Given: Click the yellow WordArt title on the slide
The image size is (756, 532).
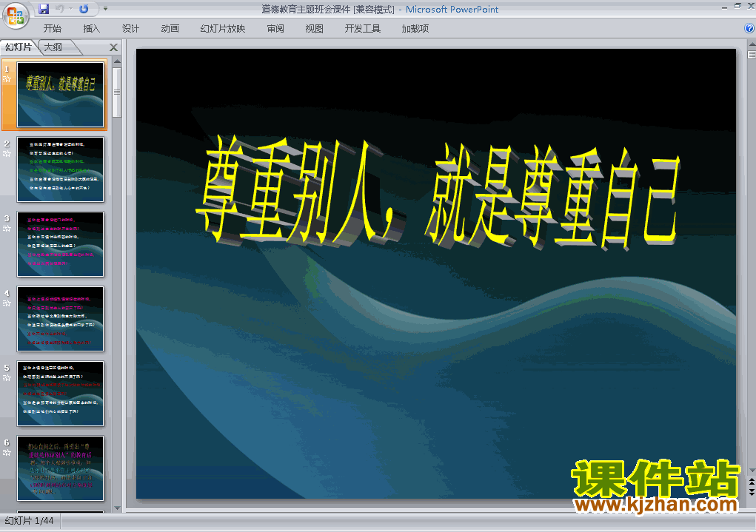Looking at the screenshot, I should tap(438, 194).
